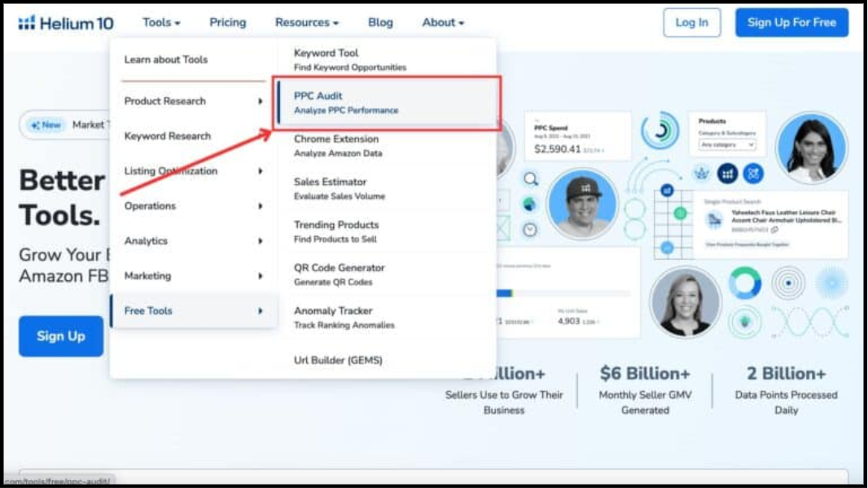868x488 pixels.
Task: Click the Log In button
Action: tap(691, 23)
